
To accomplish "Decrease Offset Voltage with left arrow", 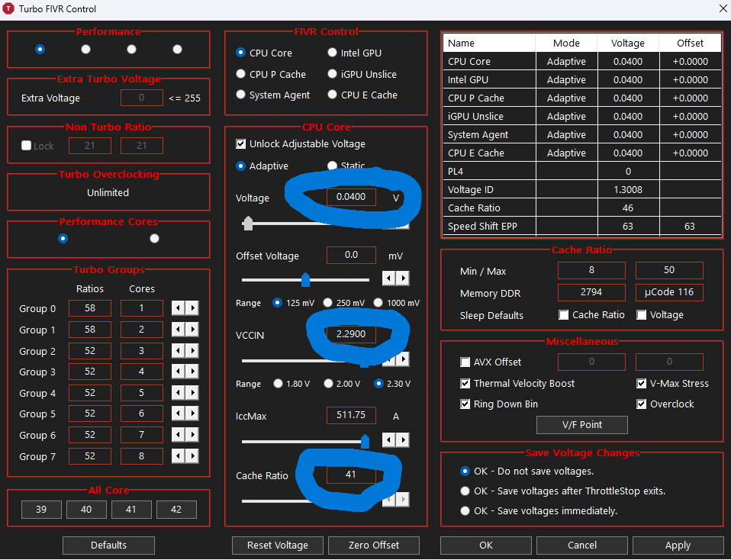I will [x=389, y=278].
